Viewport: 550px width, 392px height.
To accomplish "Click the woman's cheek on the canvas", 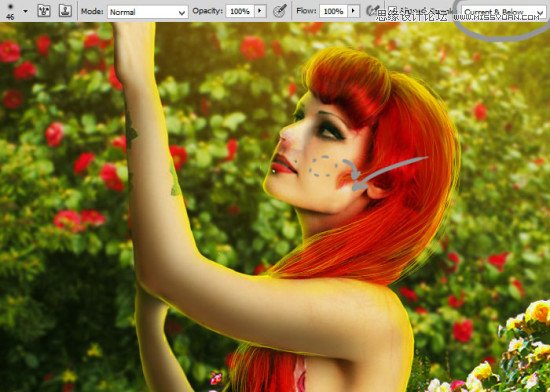I will pyautogui.click(x=324, y=167).
